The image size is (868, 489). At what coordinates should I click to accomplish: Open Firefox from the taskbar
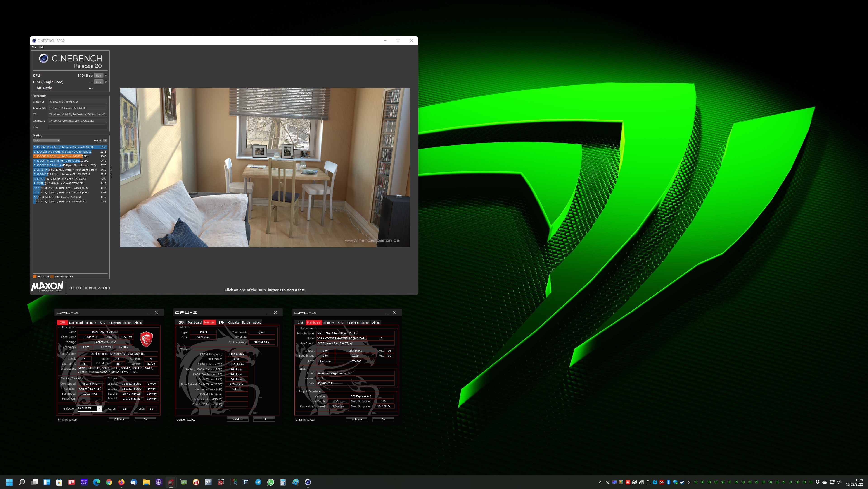pos(121,482)
